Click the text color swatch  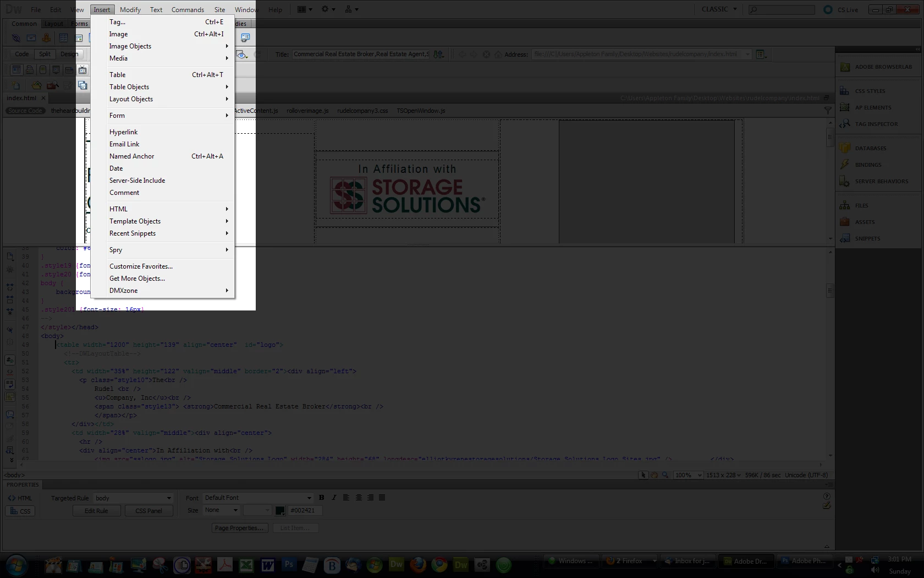[280, 511]
